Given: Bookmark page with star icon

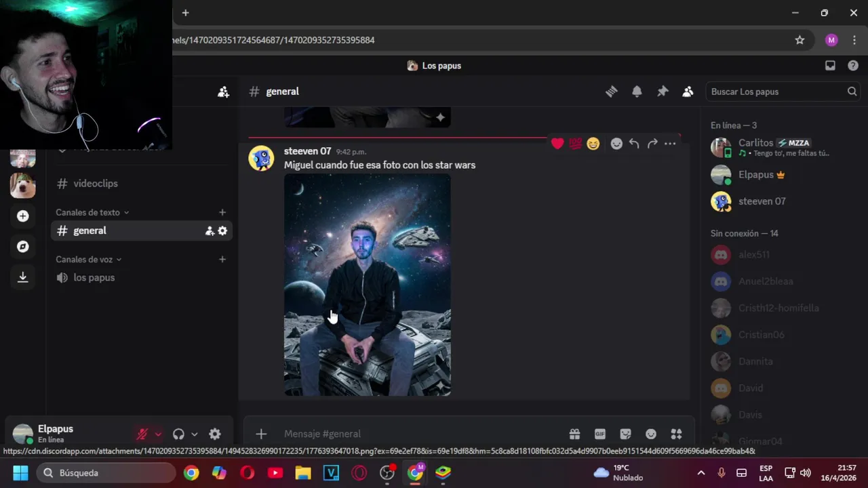Looking at the screenshot, I should pos(800,40).
